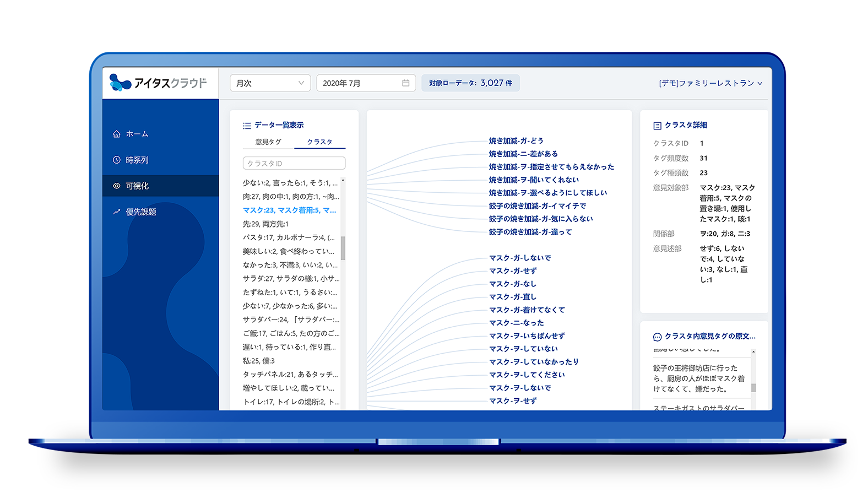Click node マスク-ヲ-していなかったり
The image size is (868, 498).
click(x=534, y=362)
